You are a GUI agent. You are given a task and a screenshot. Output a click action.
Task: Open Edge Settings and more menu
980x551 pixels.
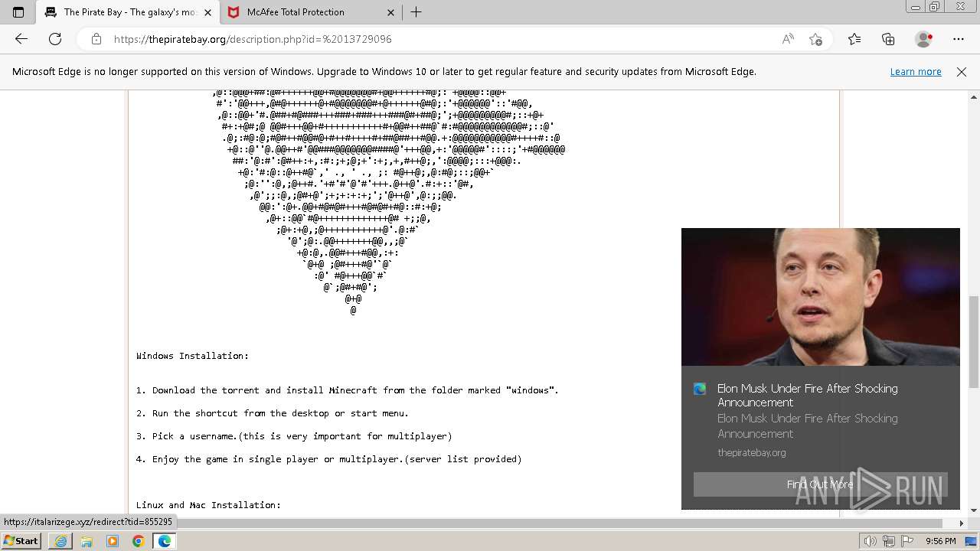(959, 39)
